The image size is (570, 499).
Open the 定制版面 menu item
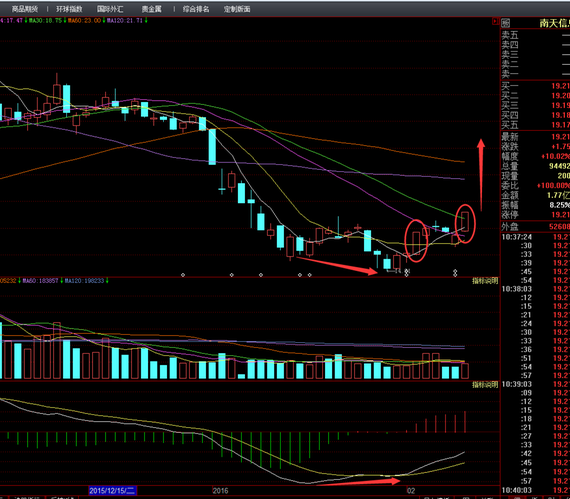[x=237, y=9]
